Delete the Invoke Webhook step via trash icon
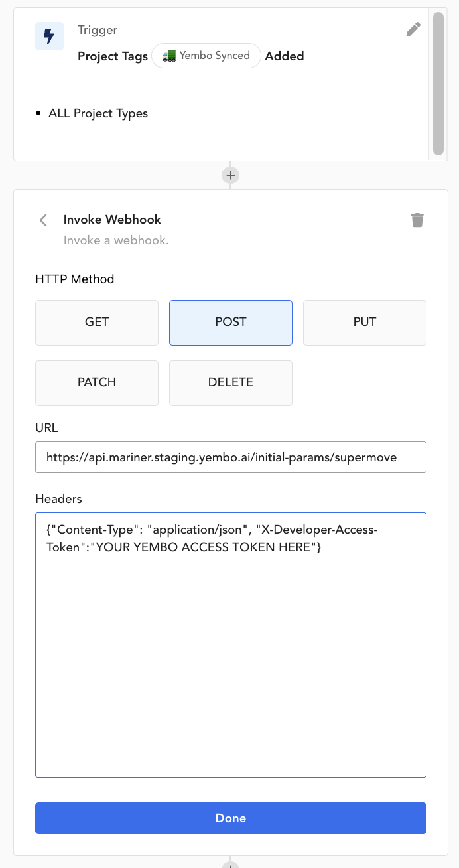The height and width of the screenshot is (868, 459). (x=417, y=220)
